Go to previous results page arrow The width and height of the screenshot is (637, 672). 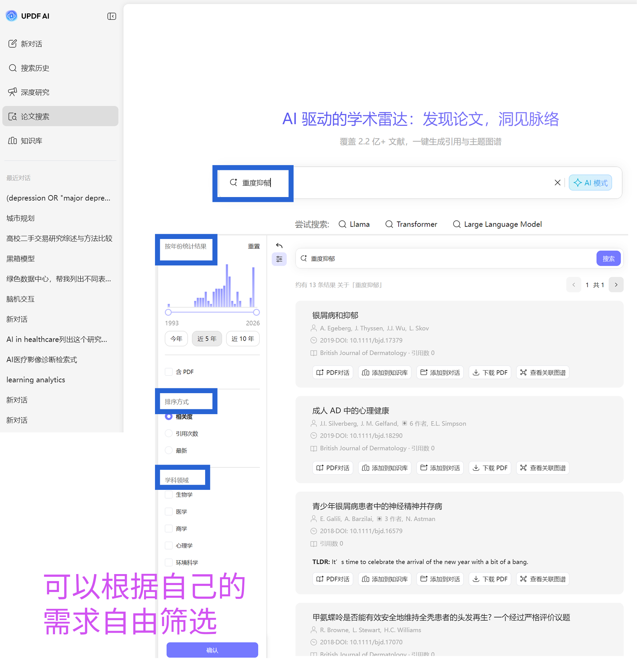pos(573,285)
